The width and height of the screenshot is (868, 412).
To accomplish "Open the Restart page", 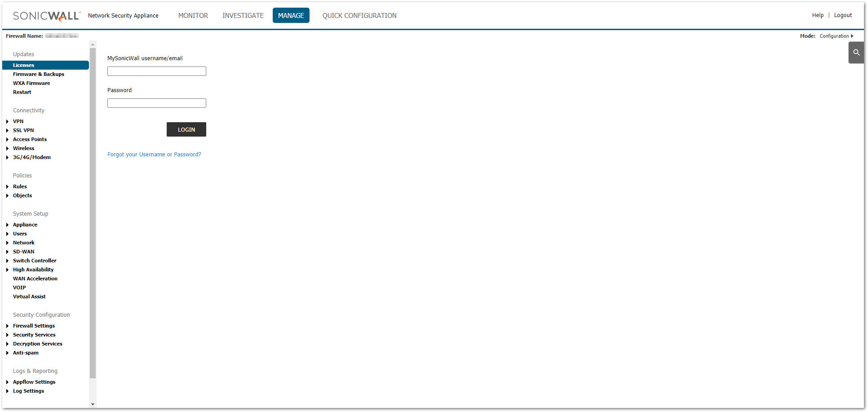I will [22, 92].
